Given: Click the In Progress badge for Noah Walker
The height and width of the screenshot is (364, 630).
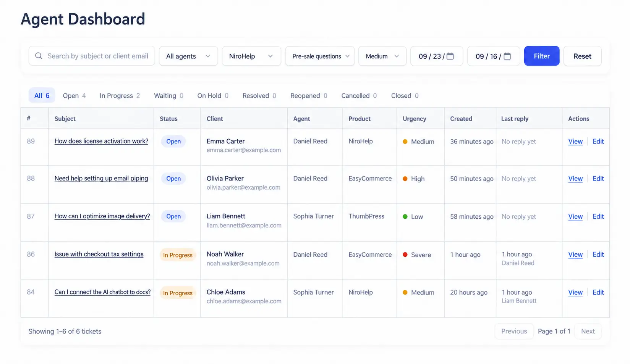Looking at the screenshot, I should (x=178, y=255).
